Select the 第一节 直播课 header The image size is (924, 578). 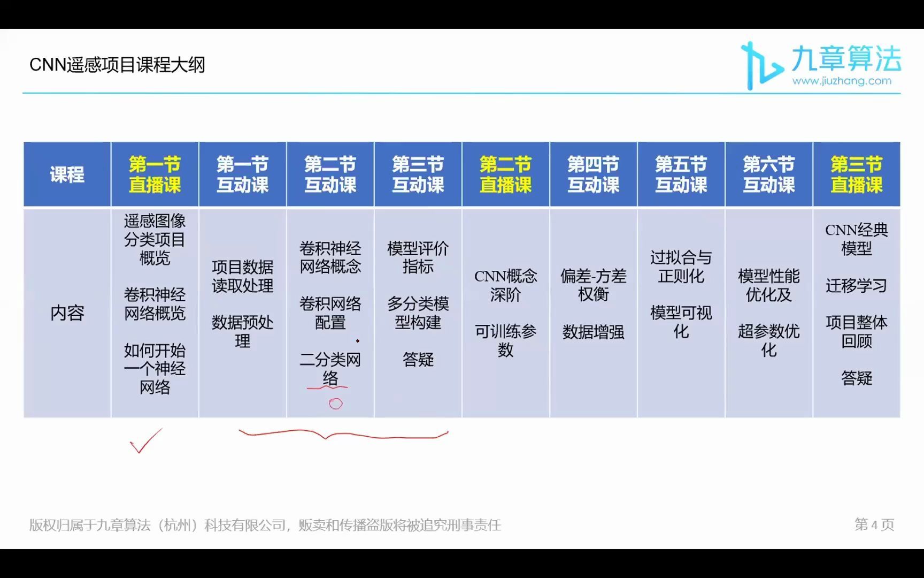tap(155, 174)
